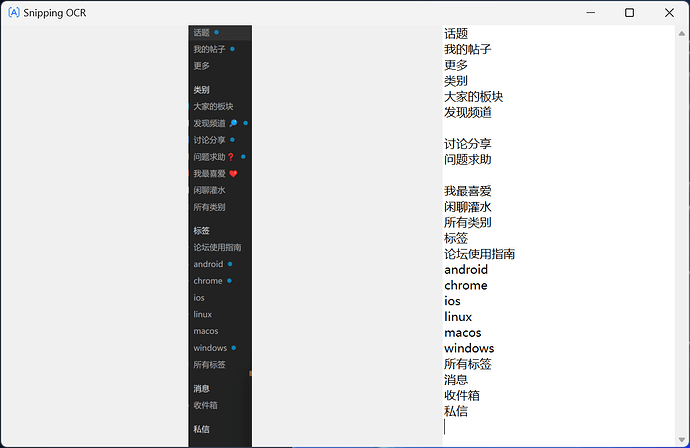
Task: Click recognized text 所有标签 in OCR output
Action: (x=468, y=364)
